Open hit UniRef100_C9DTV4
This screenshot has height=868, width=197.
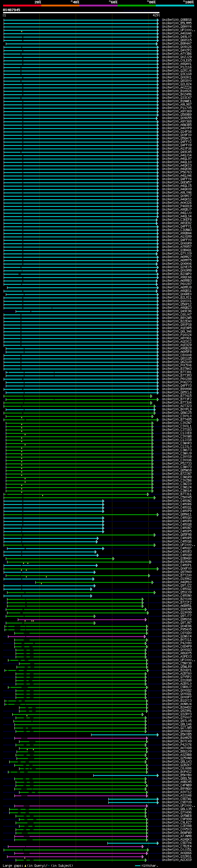177,843
